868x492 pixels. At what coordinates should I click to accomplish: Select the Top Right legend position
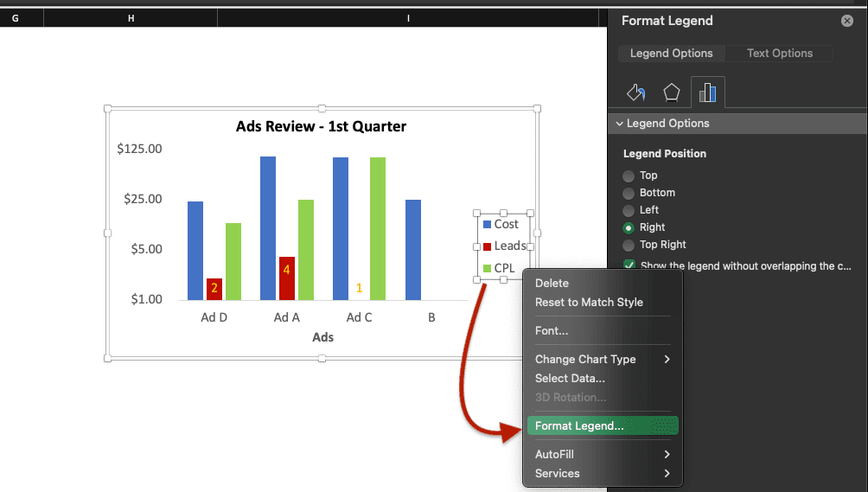[x=629, y=245]
